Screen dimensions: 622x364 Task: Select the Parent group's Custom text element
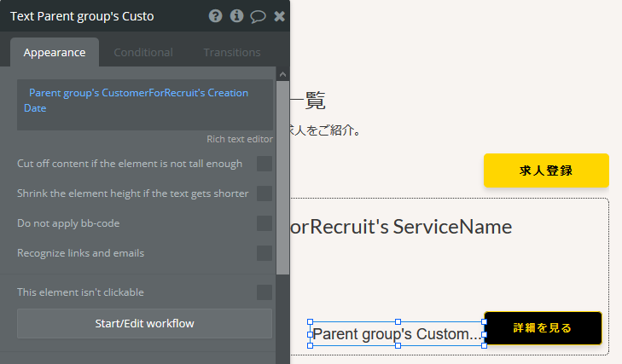[x=397, y=334]
